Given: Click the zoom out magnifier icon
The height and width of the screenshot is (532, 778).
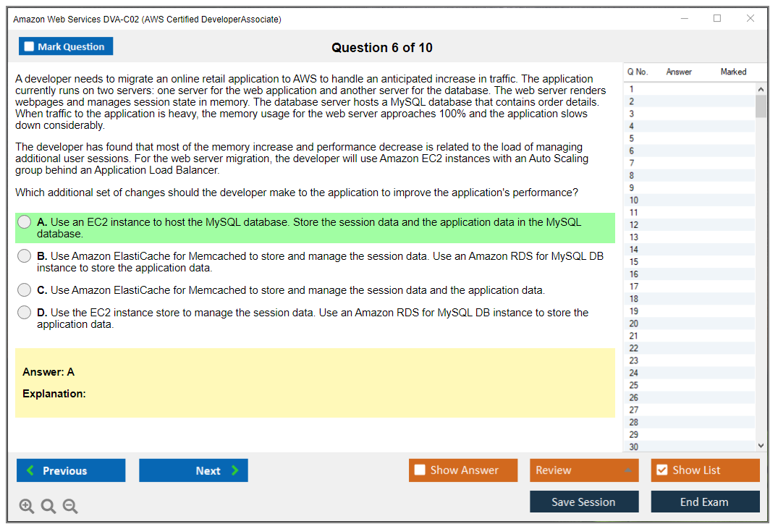Looking at the screenshot, I should [x=70, y=507].
